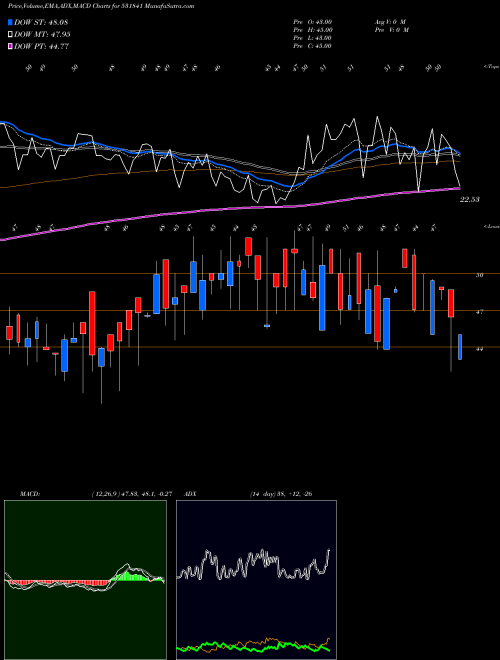Click ADX values '(14 day) 38, +12, -26'

pos(281,494)
